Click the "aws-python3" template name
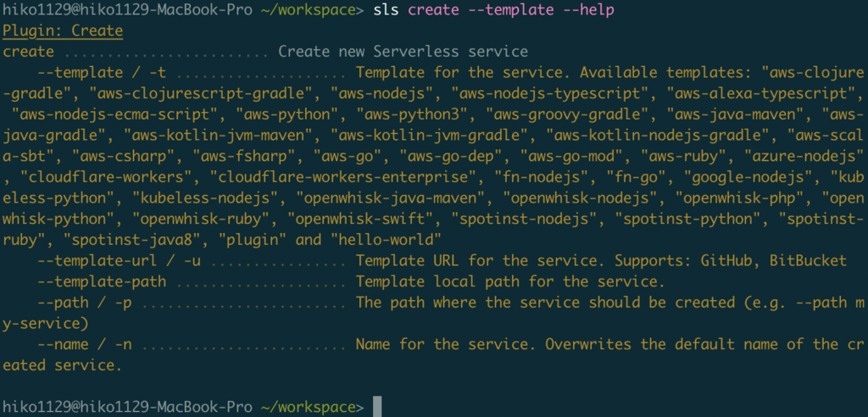This screenshot has width=868, height=417. 412,114
